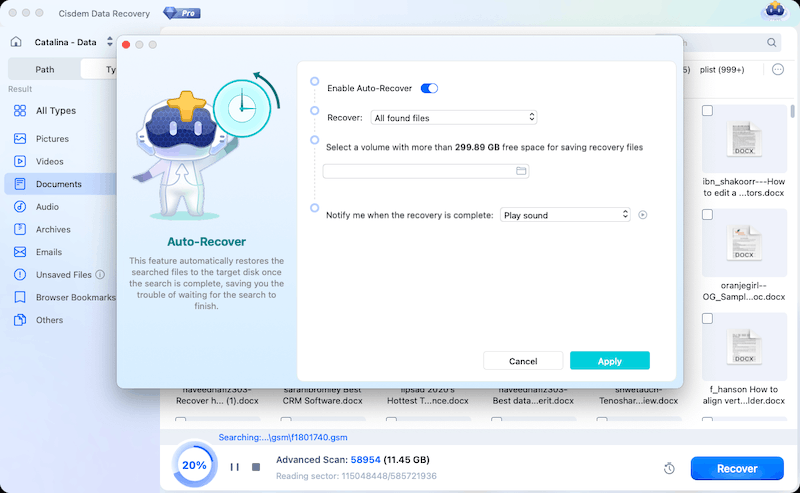Click the Videos icon in sidebar

pyautogui.click(x=20, y=161)
